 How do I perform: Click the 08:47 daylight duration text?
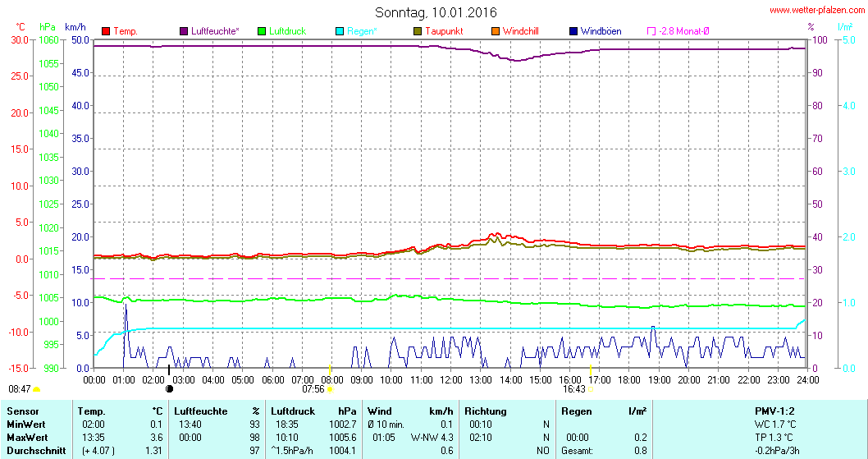click(x=20, y=389)
